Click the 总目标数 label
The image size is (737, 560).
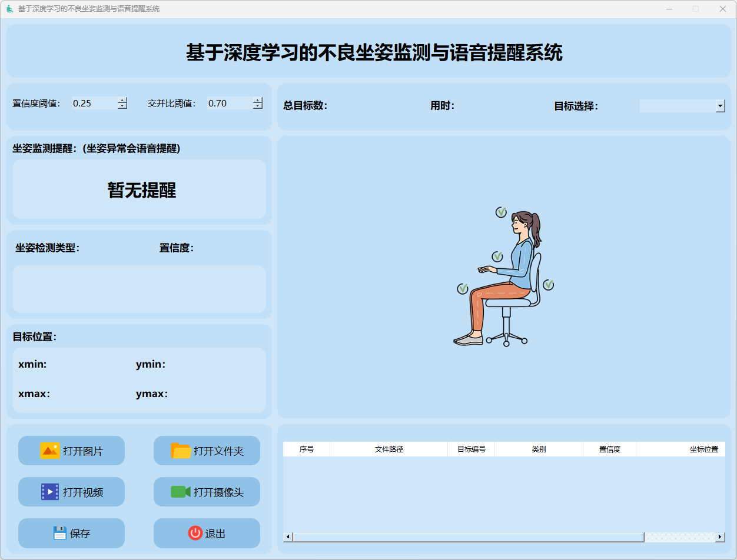pos(305,106)
